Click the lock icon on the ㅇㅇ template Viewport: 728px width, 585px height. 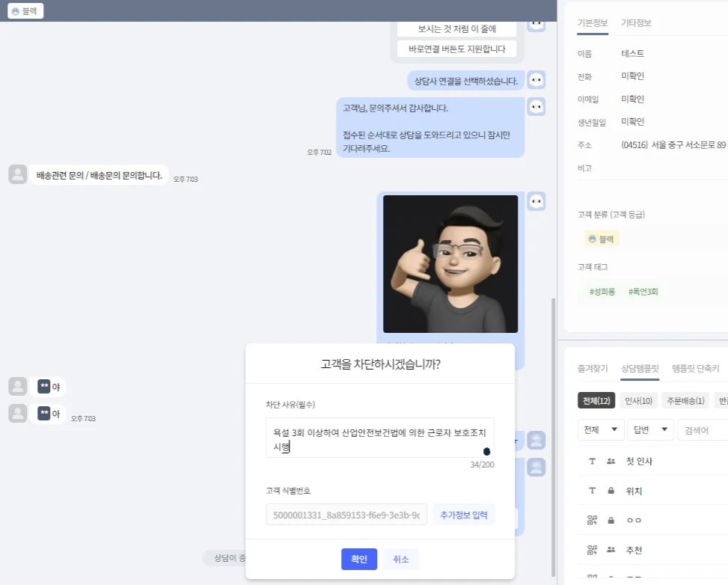[611, 519]
